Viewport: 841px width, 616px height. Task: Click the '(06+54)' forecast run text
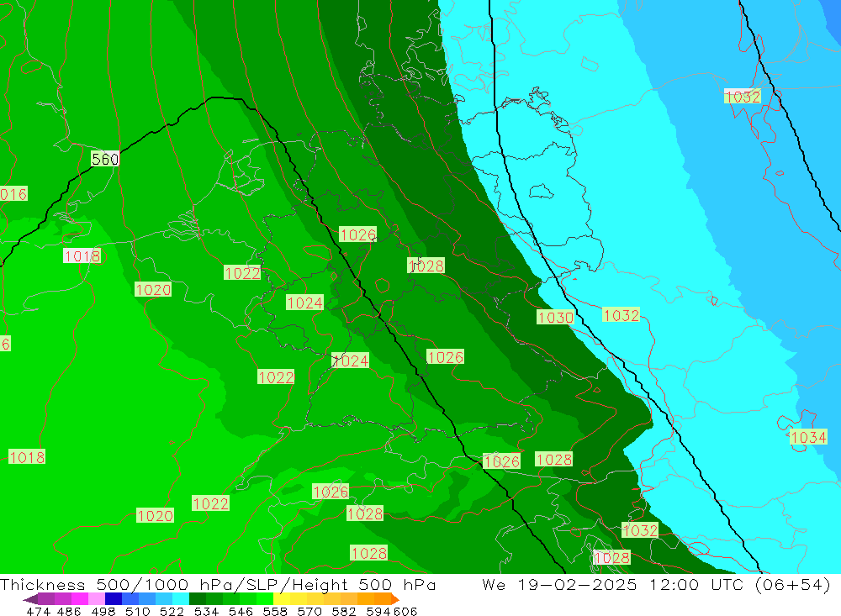pyautogui.click(x=792, y=584)
